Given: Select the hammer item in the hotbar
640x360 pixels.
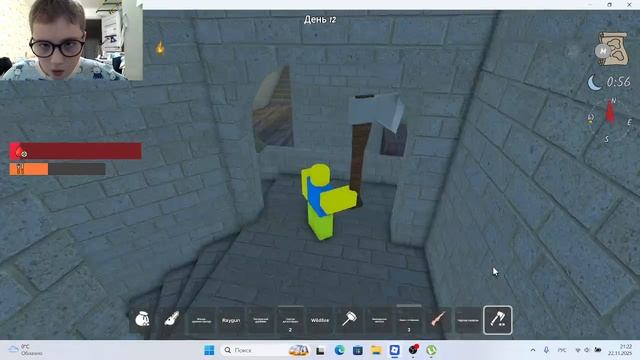Looking at the screenshot, I should tap(349, 320).
